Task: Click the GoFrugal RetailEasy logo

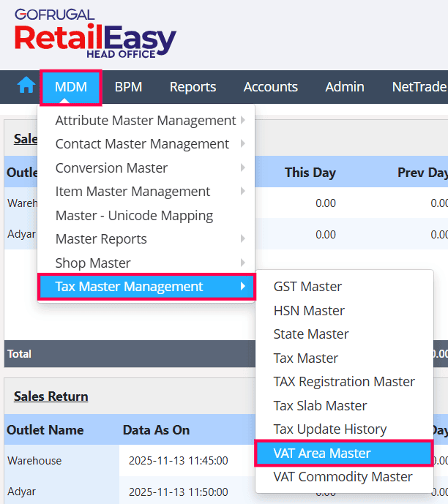Action: coord(95,34)
